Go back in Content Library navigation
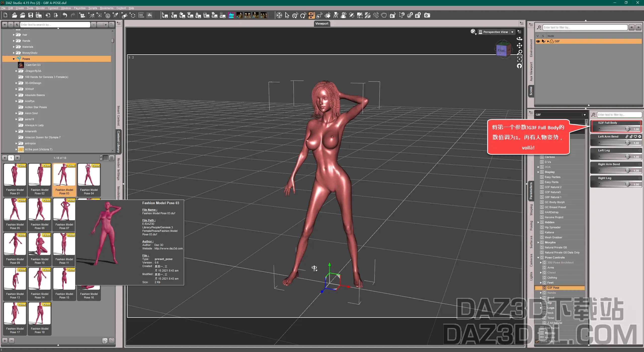Image resolution: width=644 pixels, height=352 pixels. pyautogui.click(x=5, y=25)
